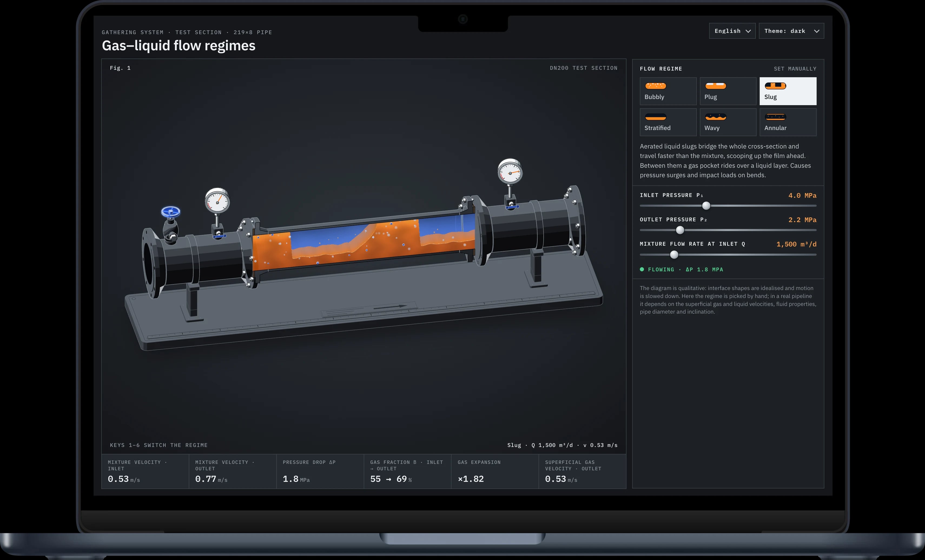Select the Stratified flow regime
The width and height of the screenshot is (925, 560).
[668, 122]
